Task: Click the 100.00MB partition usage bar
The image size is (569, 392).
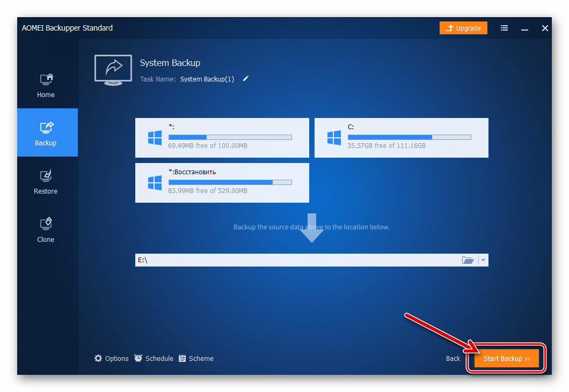Action: 230,137
